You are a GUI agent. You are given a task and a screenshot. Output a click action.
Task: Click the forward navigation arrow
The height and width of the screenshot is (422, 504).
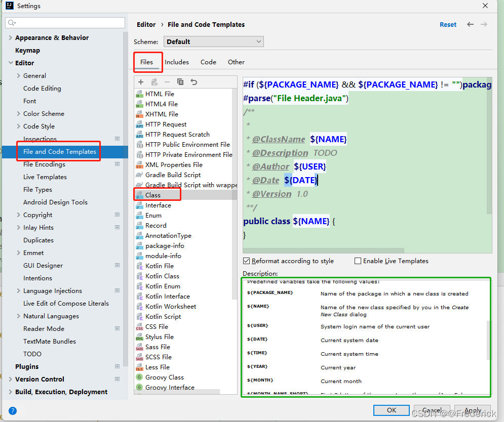[x=484, y=24]
